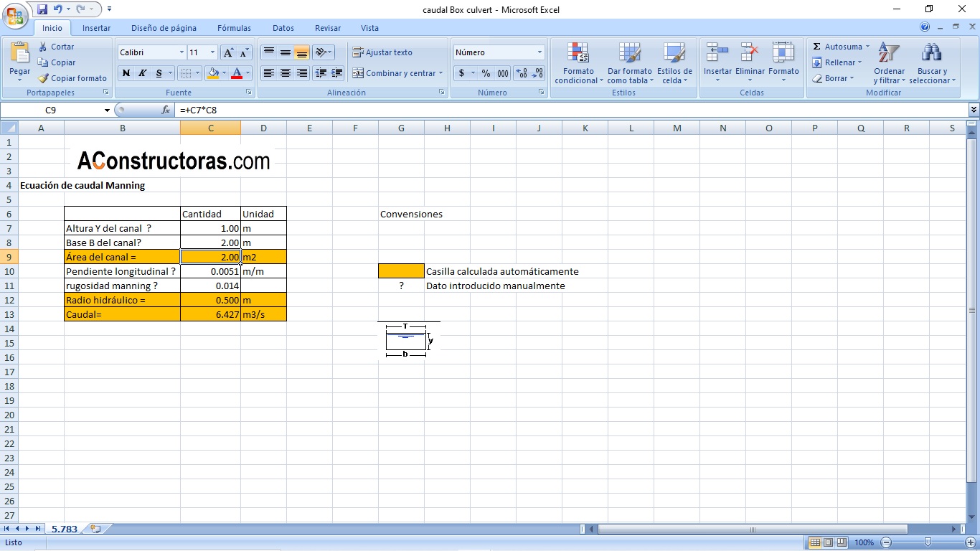Select sheet tab 5.783

[x=64, y=529]
